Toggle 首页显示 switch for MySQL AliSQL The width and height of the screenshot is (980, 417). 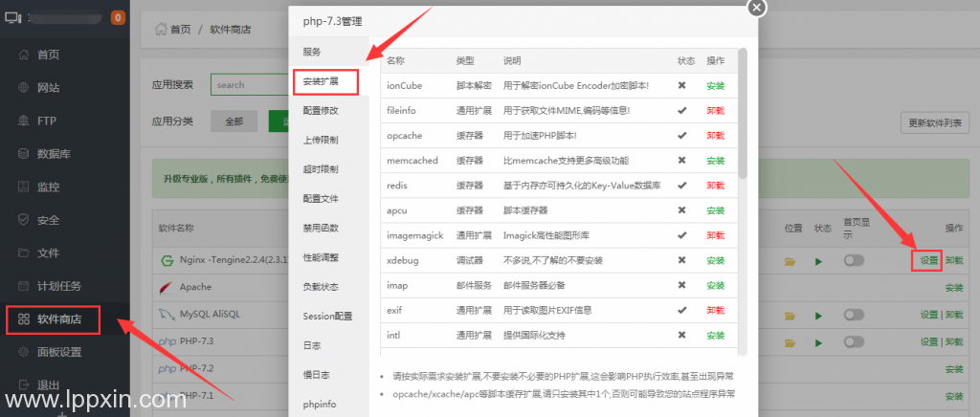[854, 316]
